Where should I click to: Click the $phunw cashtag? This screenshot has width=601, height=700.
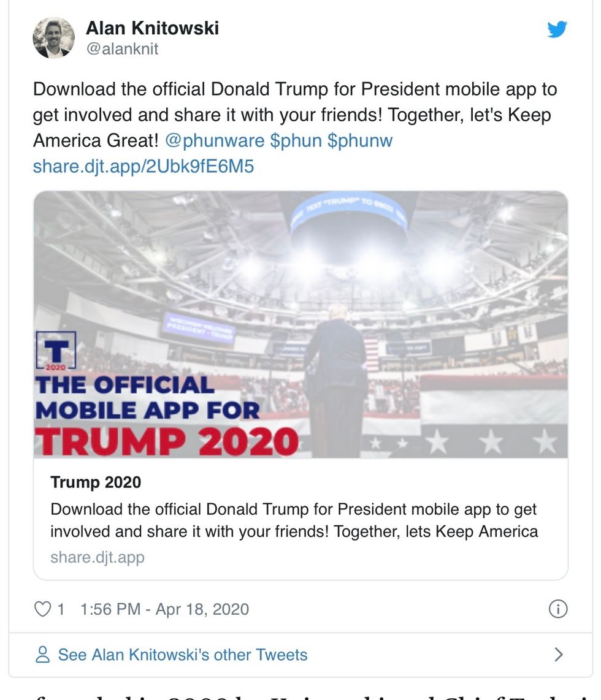(360, 140)
